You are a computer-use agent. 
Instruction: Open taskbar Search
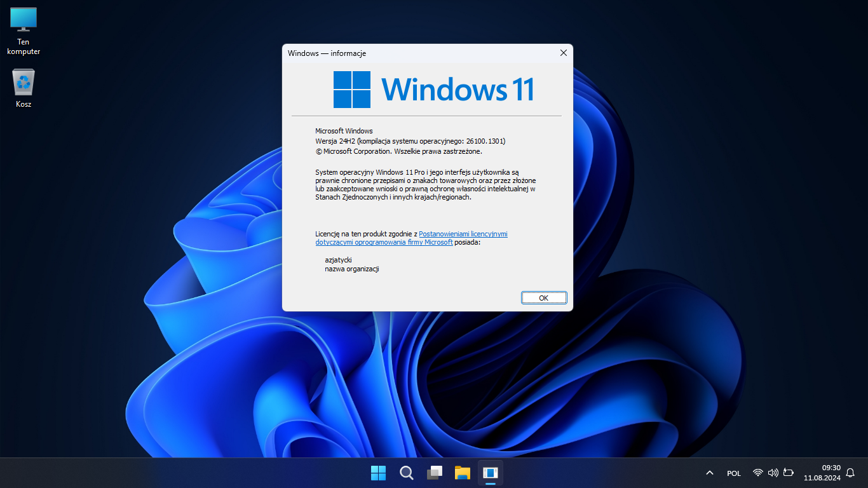(407, 473)
